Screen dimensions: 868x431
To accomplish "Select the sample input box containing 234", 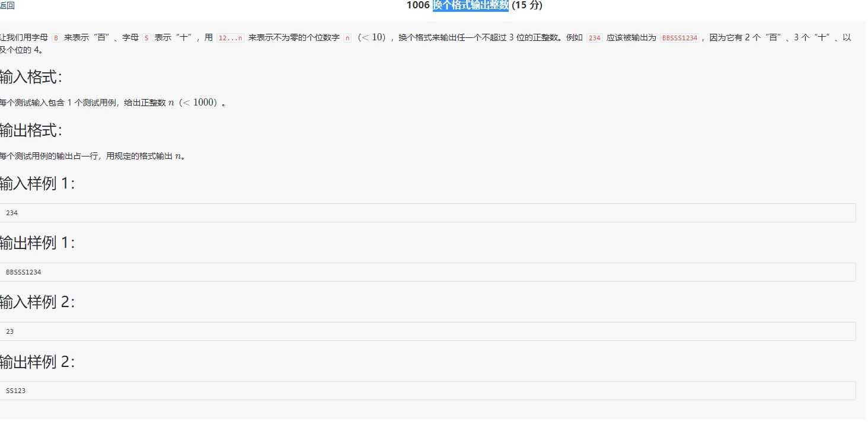I will point(427,212).
